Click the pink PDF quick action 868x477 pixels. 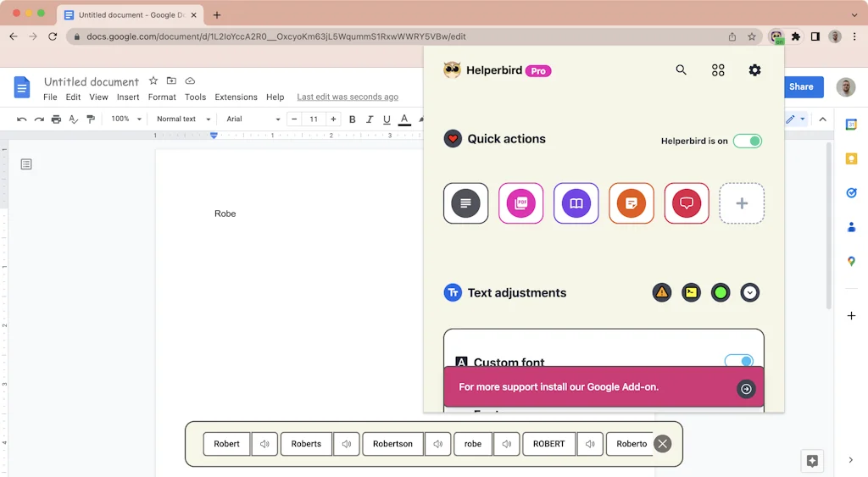coord(520,203)
